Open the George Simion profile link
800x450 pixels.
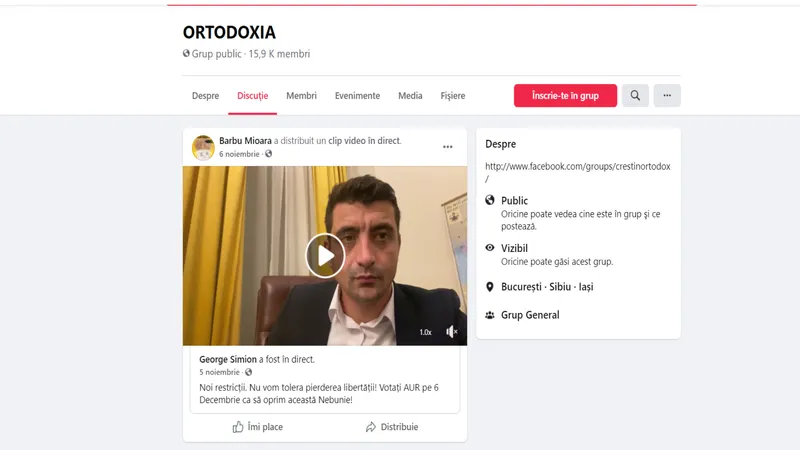228,359
